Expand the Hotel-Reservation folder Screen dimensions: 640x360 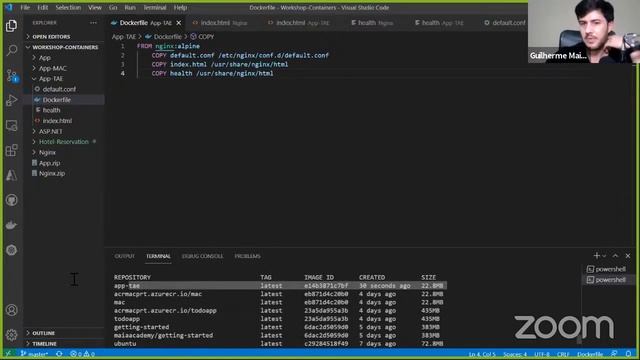pyautogui.click(x=63, y=142)
